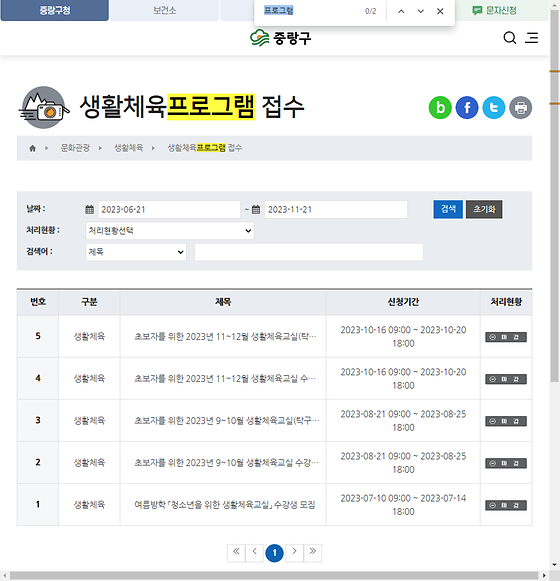Share page on Twitter icon
The width and height of the screenshot is (560, 581).
(x=494, y=108)
